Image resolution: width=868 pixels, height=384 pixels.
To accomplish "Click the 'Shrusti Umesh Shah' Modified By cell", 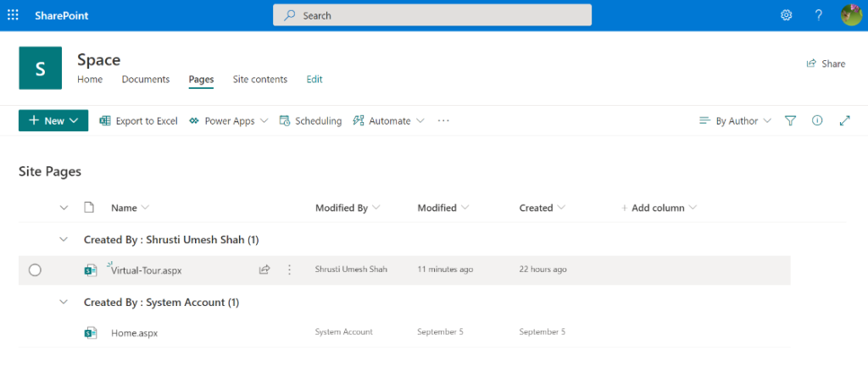I will (351, 270).
